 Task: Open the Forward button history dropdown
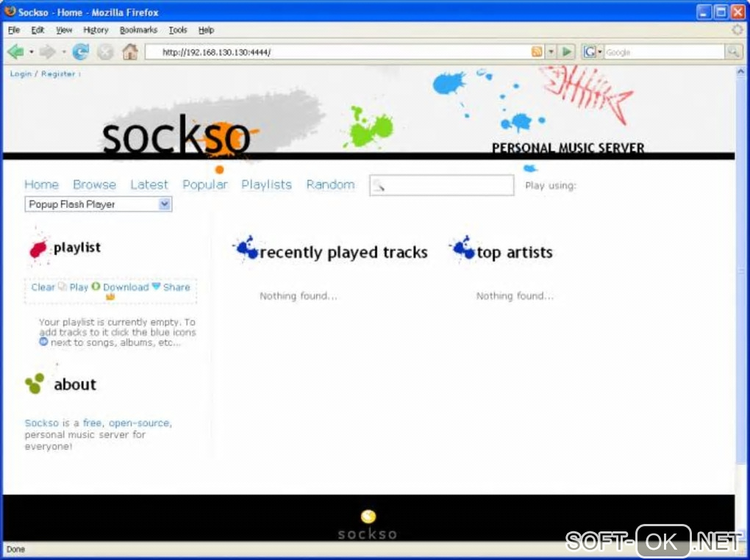[64, 51]
